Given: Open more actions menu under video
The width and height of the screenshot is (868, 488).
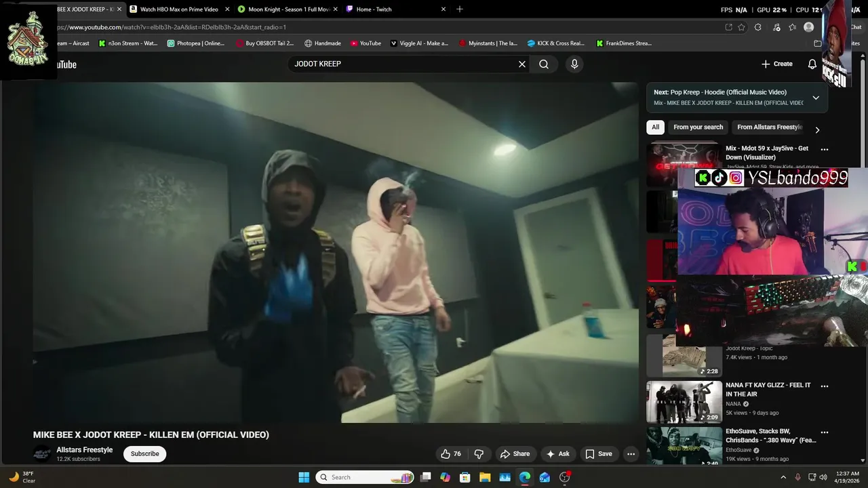Looking at the screenshot, I should pyautogui.click(x=631, y=453).
